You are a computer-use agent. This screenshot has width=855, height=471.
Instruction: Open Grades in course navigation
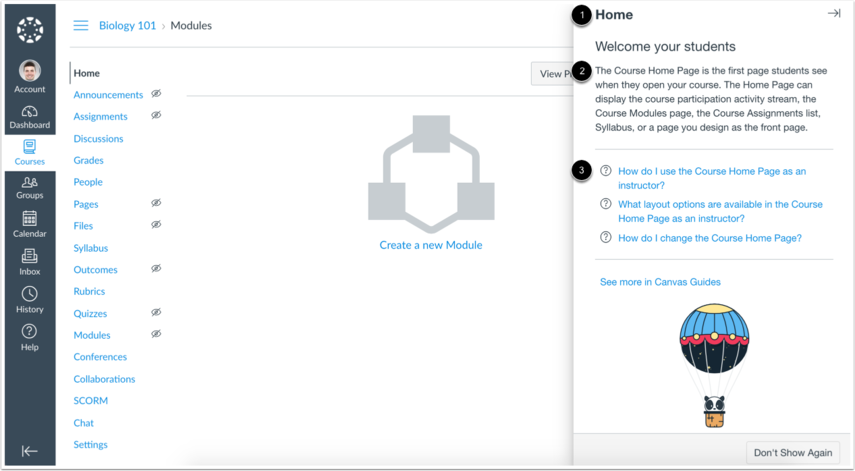coord(88,160)
